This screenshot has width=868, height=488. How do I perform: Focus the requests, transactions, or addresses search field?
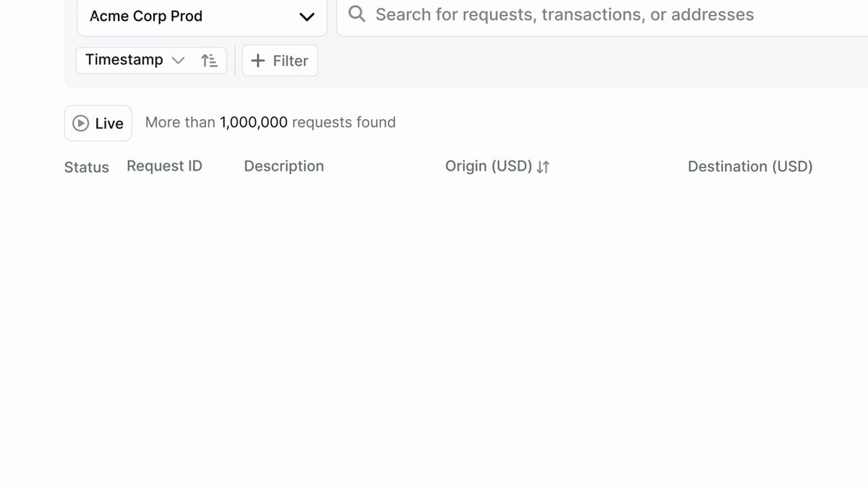602,16
